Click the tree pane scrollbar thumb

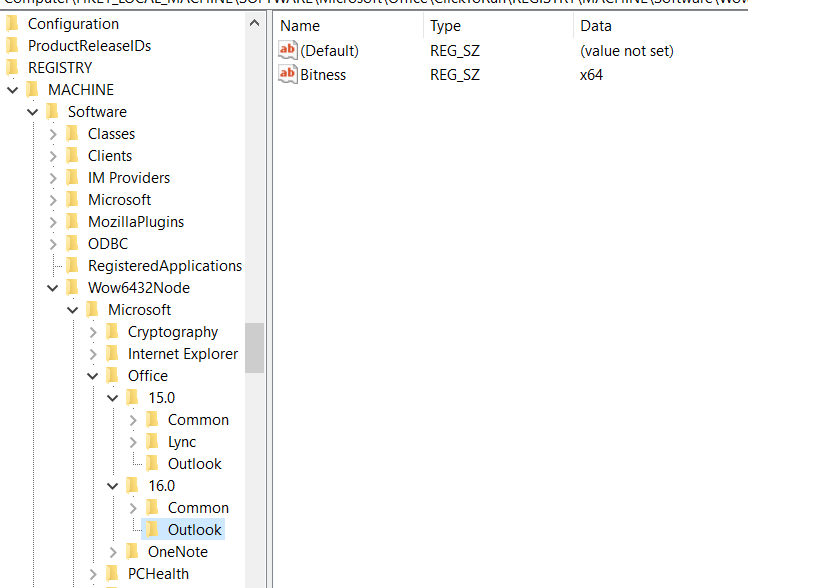(x=255, y=348)
